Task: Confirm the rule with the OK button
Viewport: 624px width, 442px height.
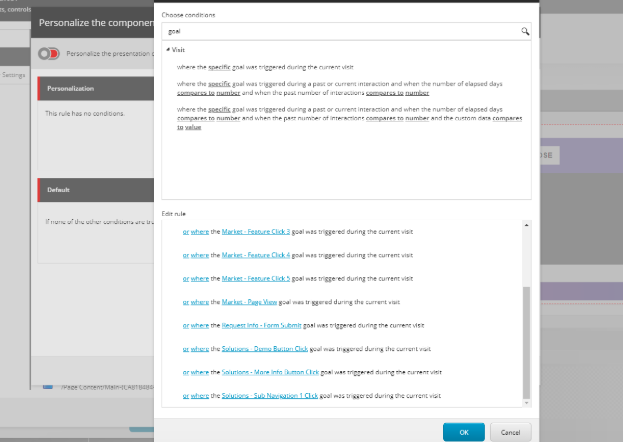Action: [464, 432]
